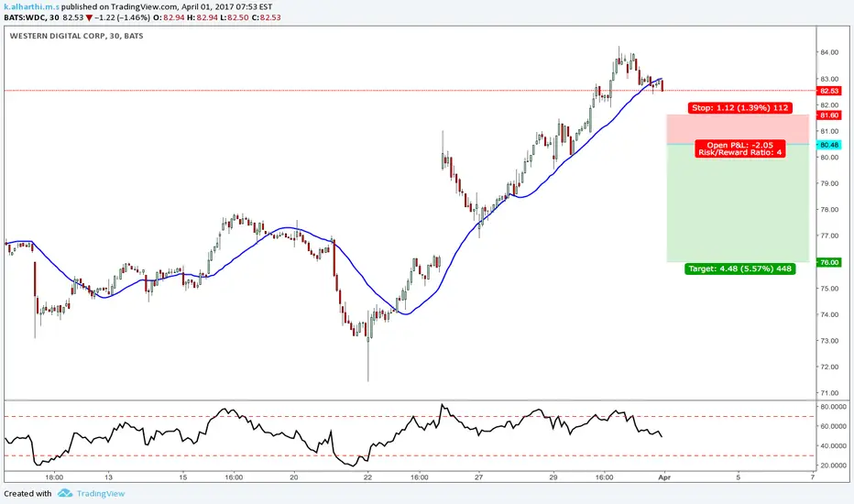Click the 20.0000 RSI axis label

point(833,466)
